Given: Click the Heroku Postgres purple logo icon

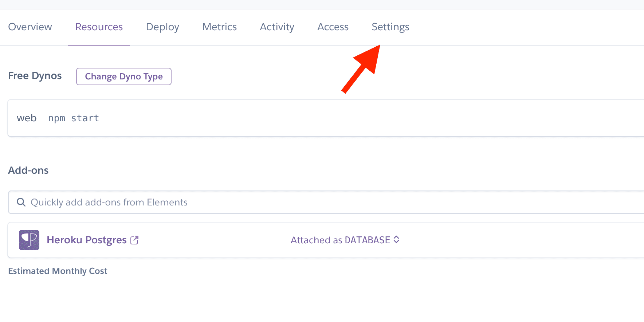Looking at the screenshot, I should point(29,240).
